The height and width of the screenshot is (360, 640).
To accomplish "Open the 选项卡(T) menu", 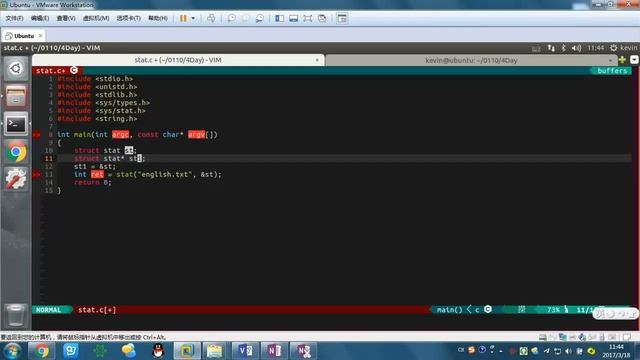I will [129, 18].
